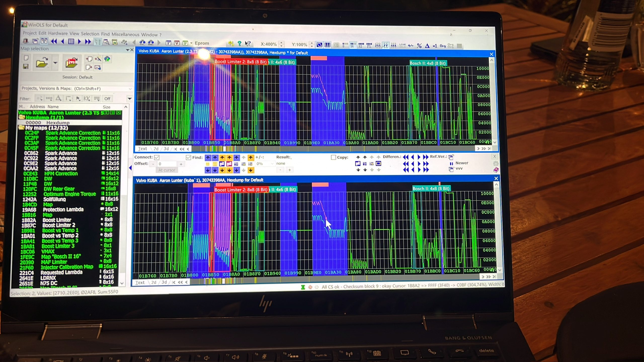This screenshot has height=362, width=644.
Task: Click the percent display icon in toolbar
Action: coord(419,46)
